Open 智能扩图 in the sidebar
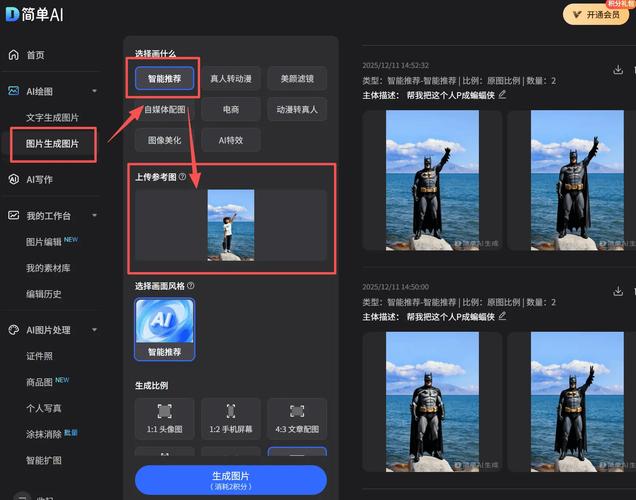Image resolution: width=636 pixels, height=500 pixels. coord(44,460)
